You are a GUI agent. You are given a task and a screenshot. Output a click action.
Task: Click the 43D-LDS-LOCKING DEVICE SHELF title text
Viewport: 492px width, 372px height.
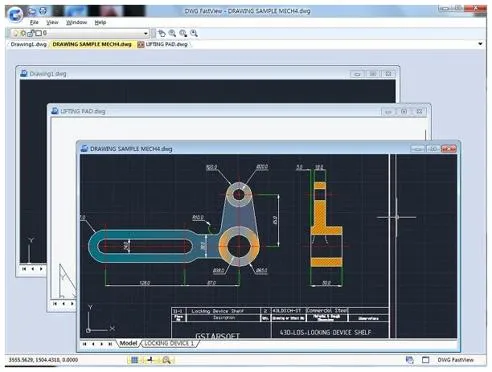(x=325, y=332)
